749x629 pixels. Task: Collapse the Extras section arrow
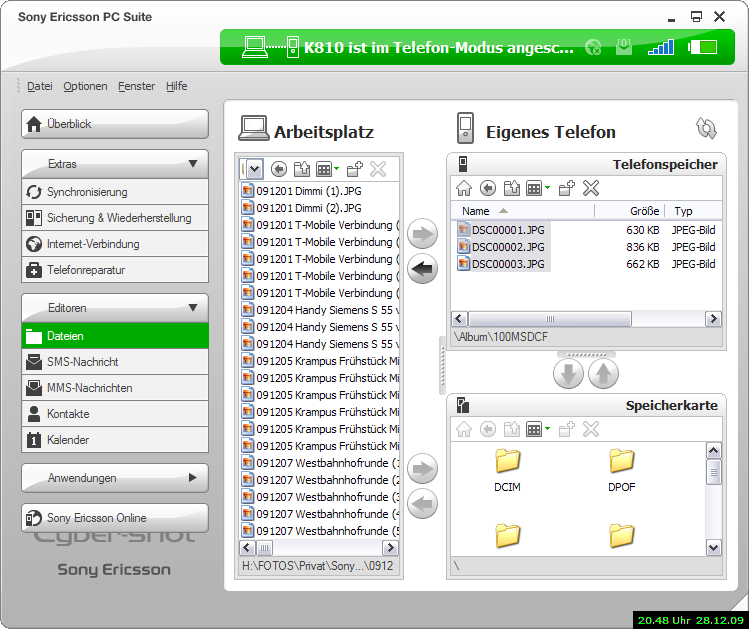[193, 164]
